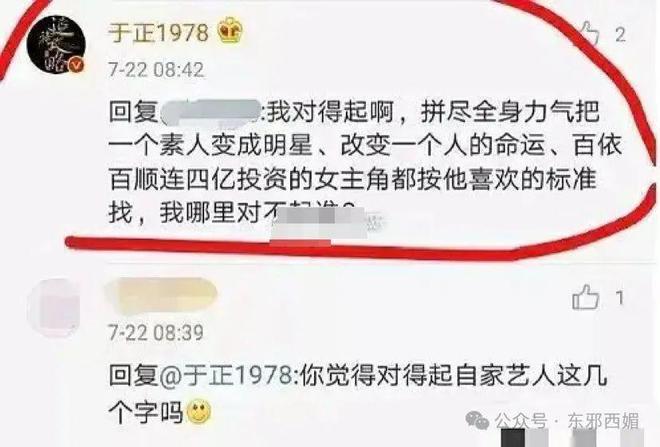Image resolution: width=660 pixels, height=447 pixels.
Task: Click the @于正1978 mention link
Action: click(225, 375)
